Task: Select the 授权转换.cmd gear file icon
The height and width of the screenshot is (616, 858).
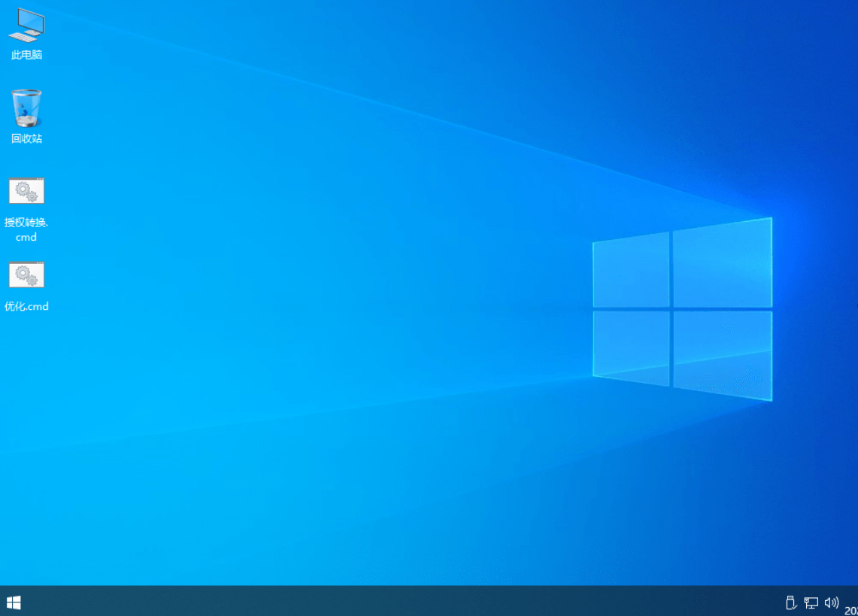Action: [x=26, y=191]
